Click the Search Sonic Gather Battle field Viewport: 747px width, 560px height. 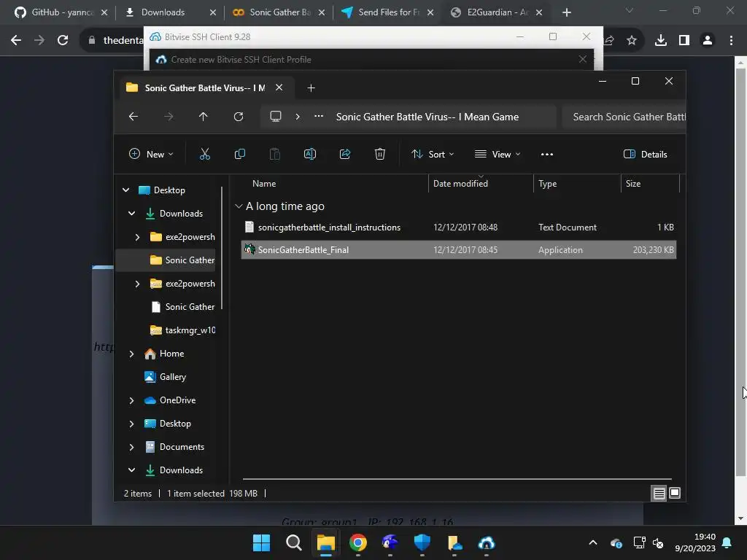coord(624,117)
